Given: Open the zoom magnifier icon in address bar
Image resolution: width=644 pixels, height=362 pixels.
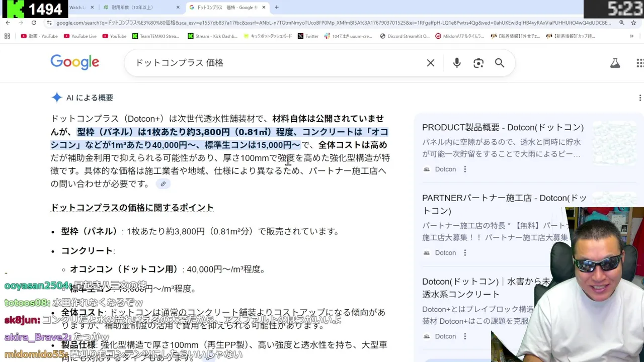Looking at the screenshot, I should click(x=622, y=23).
